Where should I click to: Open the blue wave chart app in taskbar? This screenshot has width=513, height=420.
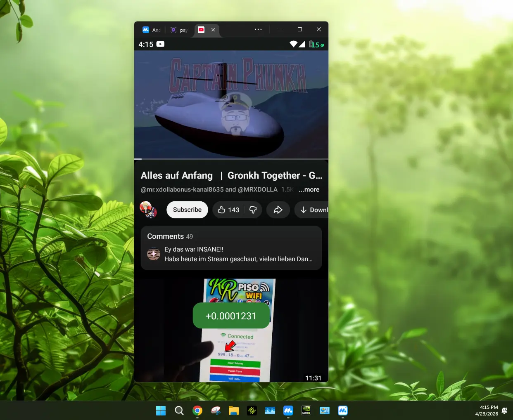[x=270, y=411]
